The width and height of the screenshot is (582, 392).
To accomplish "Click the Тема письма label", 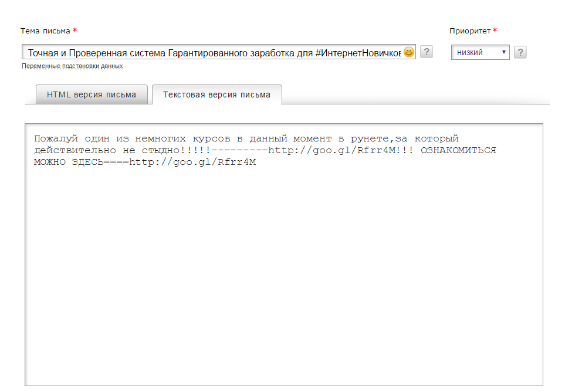I will (x=45, y=31).
